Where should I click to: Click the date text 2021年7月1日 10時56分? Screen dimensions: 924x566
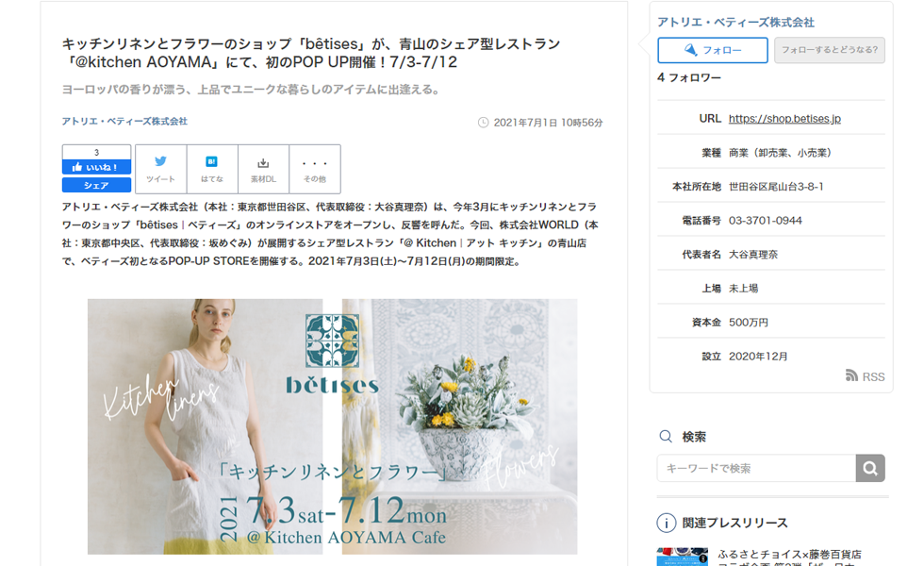point(548,123)
